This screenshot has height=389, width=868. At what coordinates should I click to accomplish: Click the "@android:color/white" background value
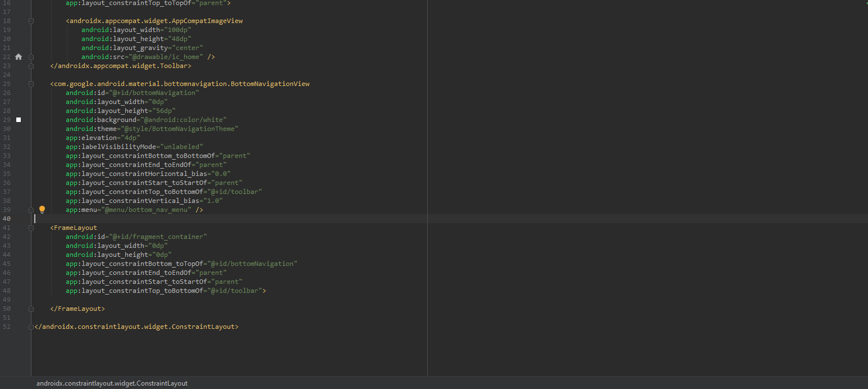(x=184, y=120)
